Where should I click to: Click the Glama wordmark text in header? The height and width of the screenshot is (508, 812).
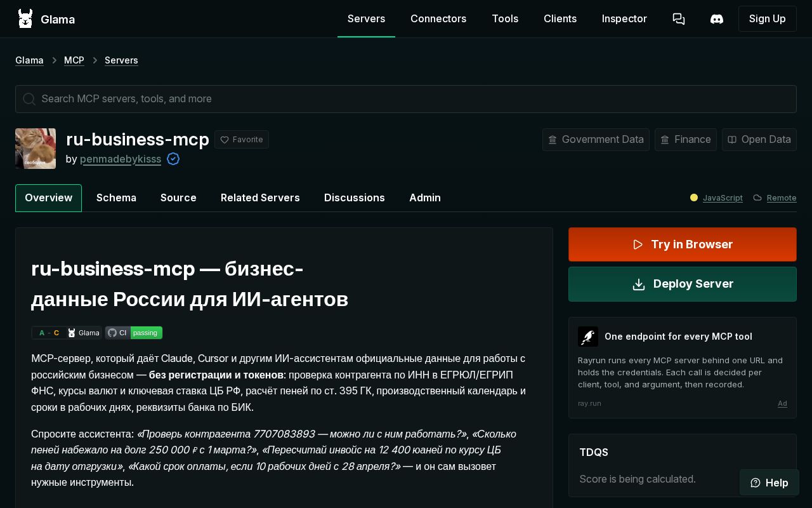58,20
